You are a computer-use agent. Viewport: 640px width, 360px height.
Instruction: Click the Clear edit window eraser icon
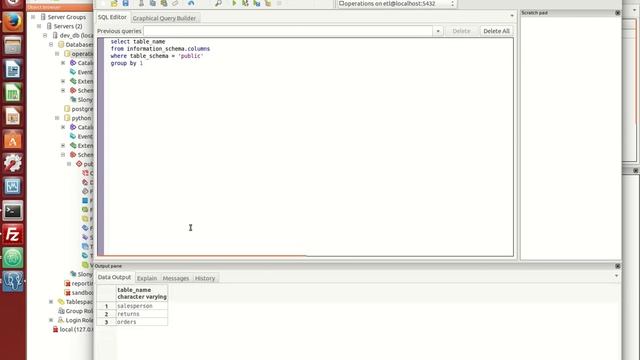(175, 3)
